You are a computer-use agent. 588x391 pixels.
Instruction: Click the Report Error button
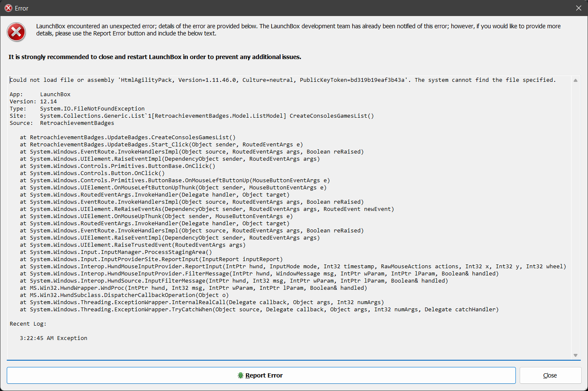[261, 375]
